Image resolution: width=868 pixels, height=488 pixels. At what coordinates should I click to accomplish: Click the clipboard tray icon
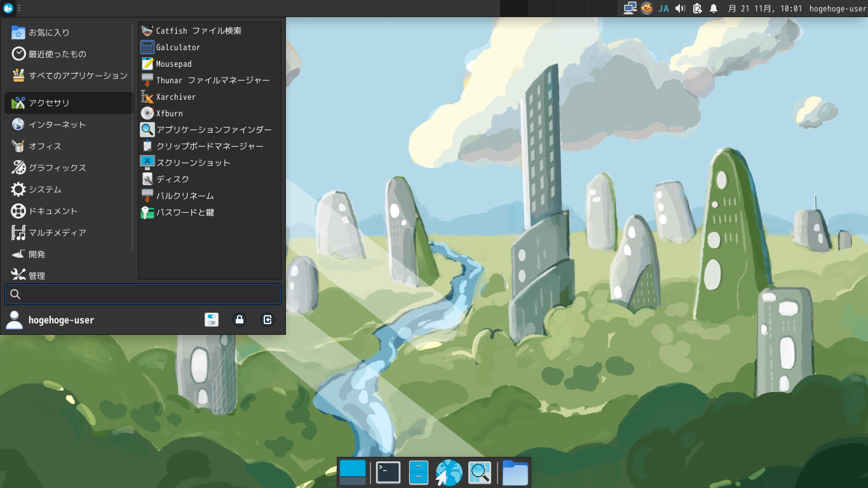[697, 8]
